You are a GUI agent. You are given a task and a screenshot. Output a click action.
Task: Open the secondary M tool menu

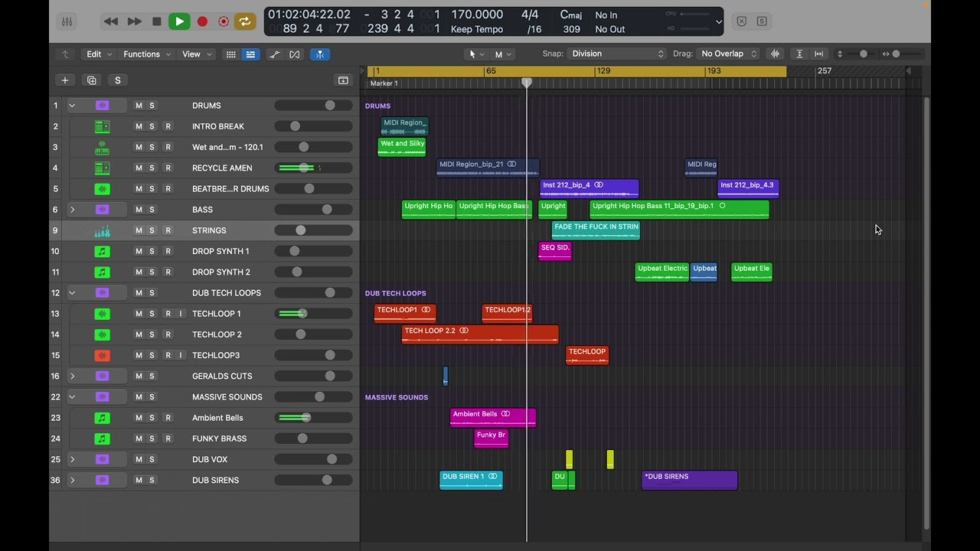tap(503, 54)
